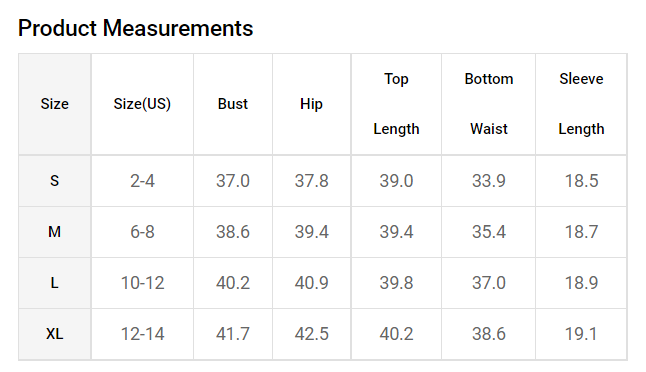Select the XL size row label
Viewport: 646px width, 372px height.
tap(54, 334)
